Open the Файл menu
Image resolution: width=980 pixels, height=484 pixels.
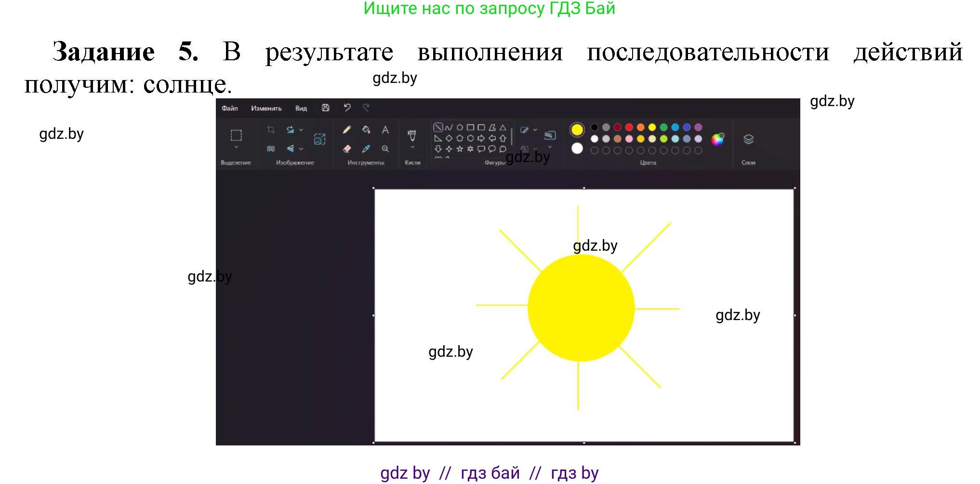[x=230, y=108]
